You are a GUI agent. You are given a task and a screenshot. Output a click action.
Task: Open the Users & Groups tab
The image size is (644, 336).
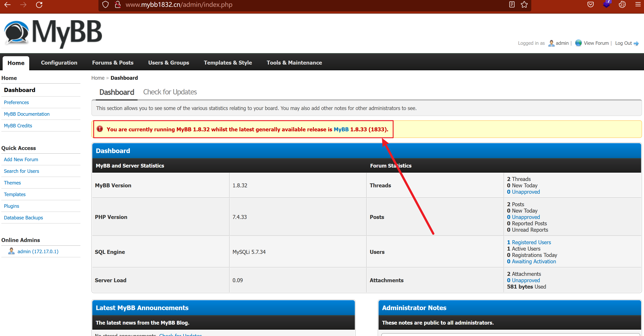[169, 63]
